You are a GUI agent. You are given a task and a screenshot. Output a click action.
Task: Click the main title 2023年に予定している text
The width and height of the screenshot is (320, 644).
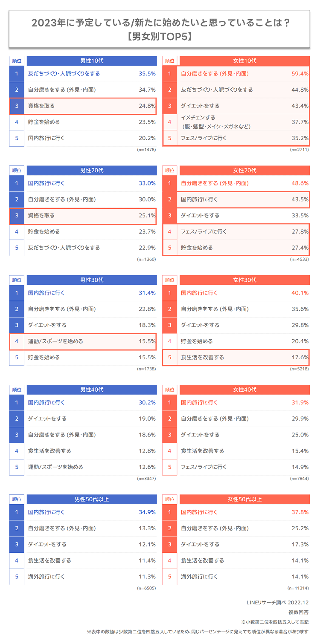click(160, 23)
